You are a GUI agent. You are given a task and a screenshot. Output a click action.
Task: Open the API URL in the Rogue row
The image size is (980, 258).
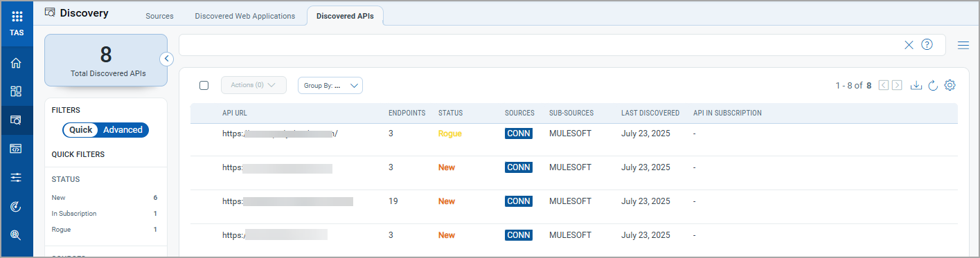pos(280,134)
